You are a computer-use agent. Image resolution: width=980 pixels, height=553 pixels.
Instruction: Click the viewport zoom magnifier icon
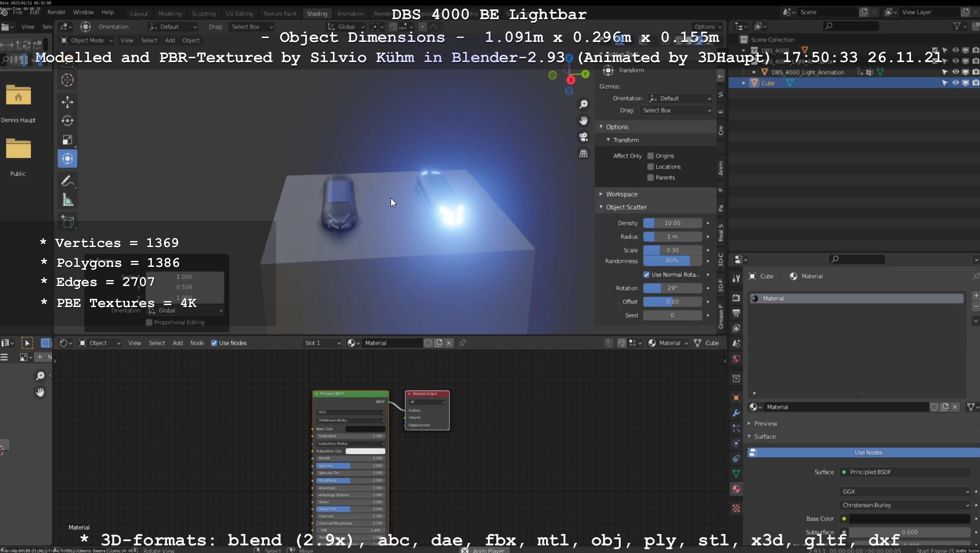pos(583,104)
